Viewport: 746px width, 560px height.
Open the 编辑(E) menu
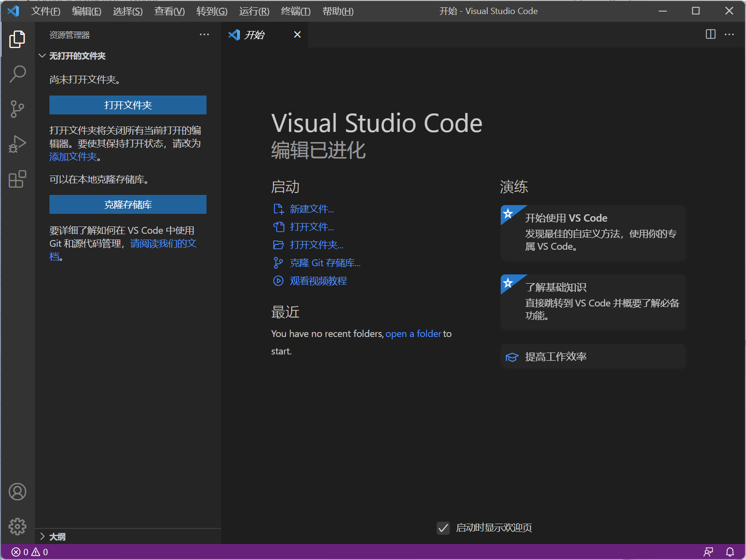(86, 11)
